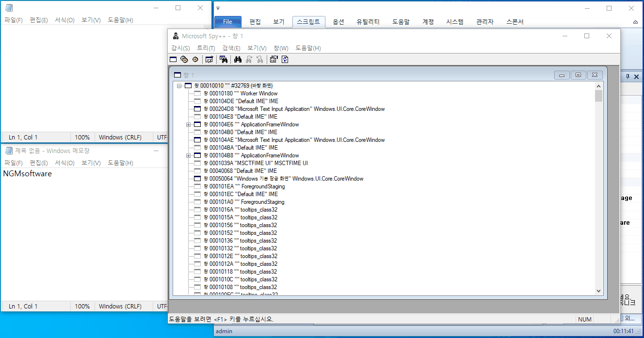Collapse the ribbon with the top-right chevron
Viewport: 644px width, 338px height.
click(635, 22)
